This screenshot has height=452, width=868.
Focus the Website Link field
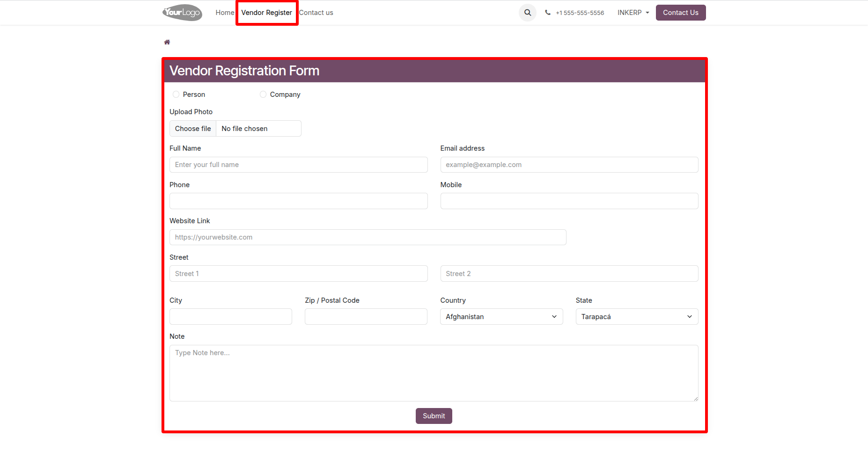pos(368,237)
